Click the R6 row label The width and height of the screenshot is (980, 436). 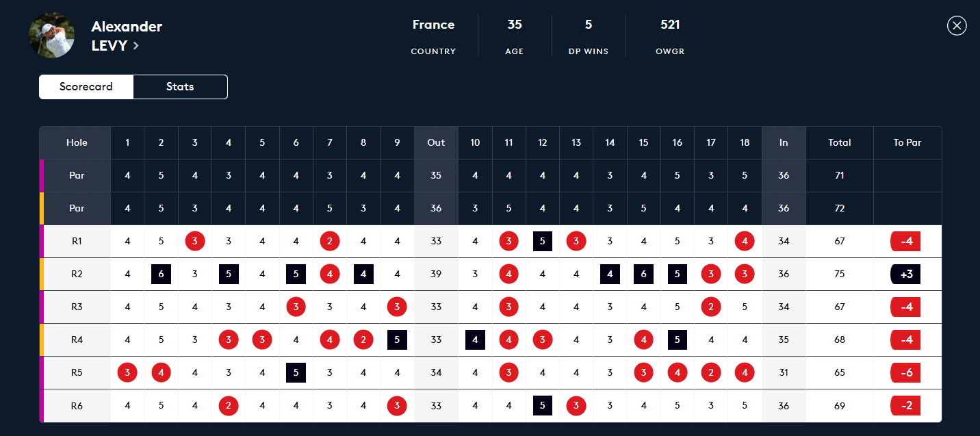pyautogui.click(x=77, y=405)
